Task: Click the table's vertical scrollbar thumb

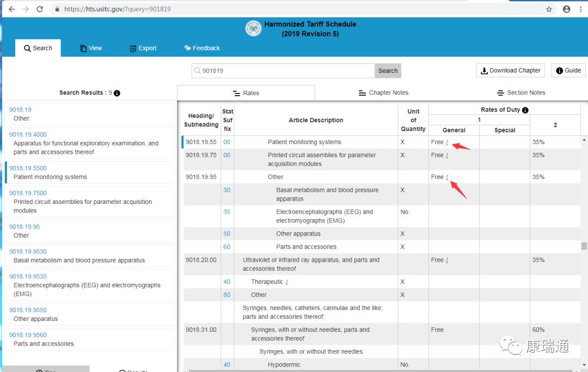Action: [584, 246]
